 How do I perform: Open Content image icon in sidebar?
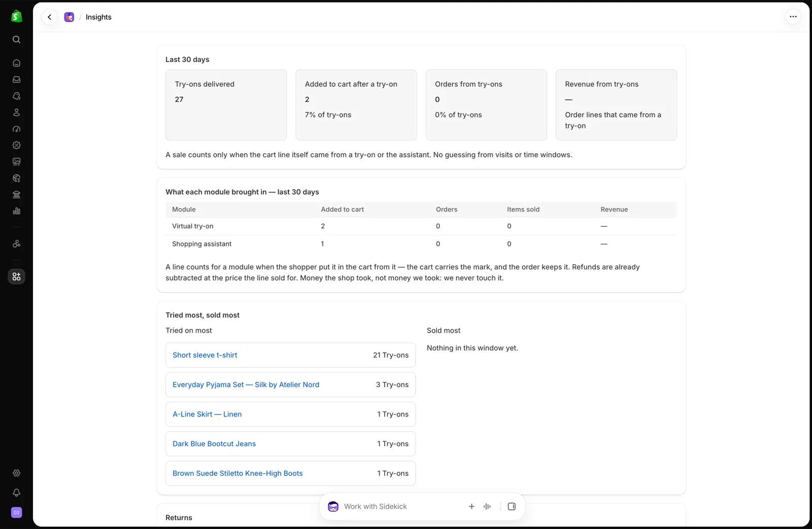point(16,162)
